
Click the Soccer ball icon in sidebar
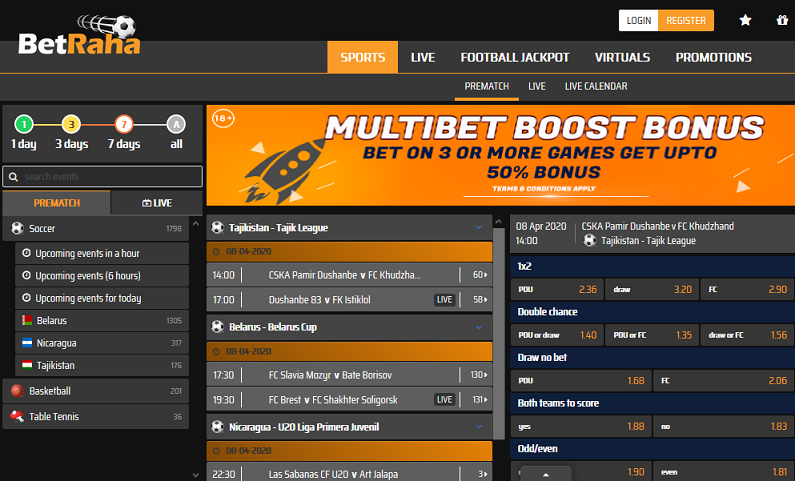17,228
